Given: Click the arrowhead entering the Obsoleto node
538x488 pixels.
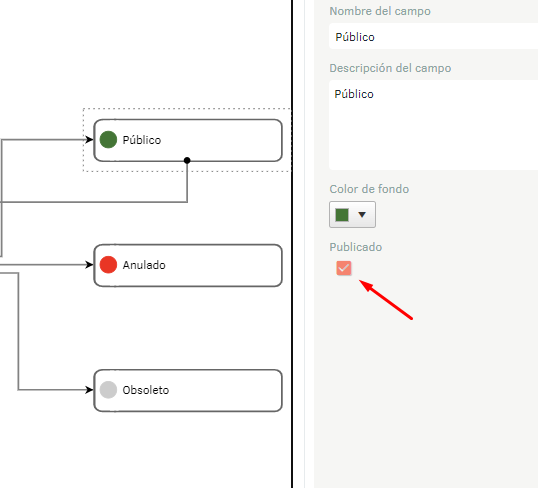Looking at the screenshot, I should point(89,390).
